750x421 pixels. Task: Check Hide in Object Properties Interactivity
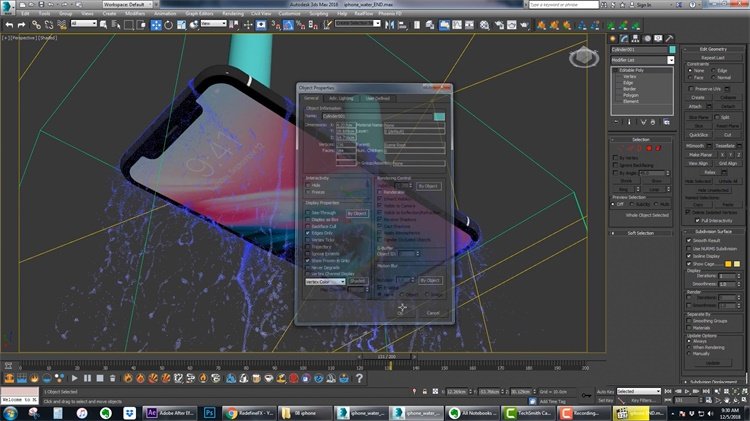[309, 185]
